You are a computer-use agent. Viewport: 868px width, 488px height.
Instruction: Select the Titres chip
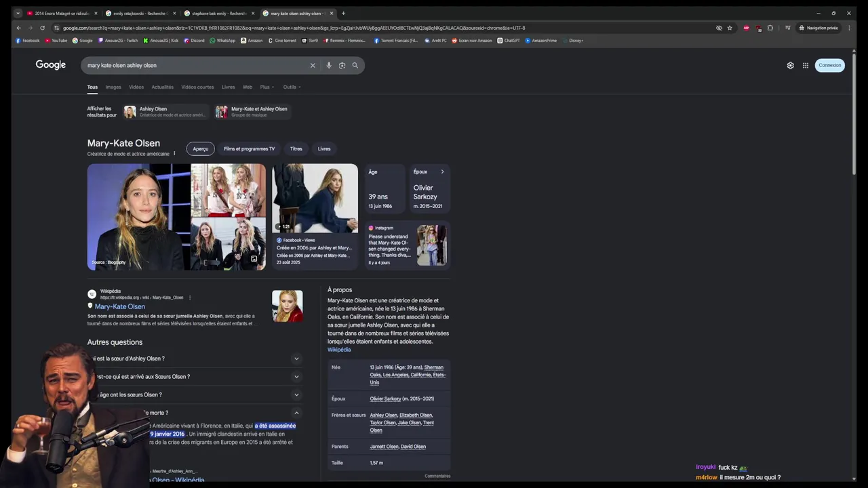[296, 149]
